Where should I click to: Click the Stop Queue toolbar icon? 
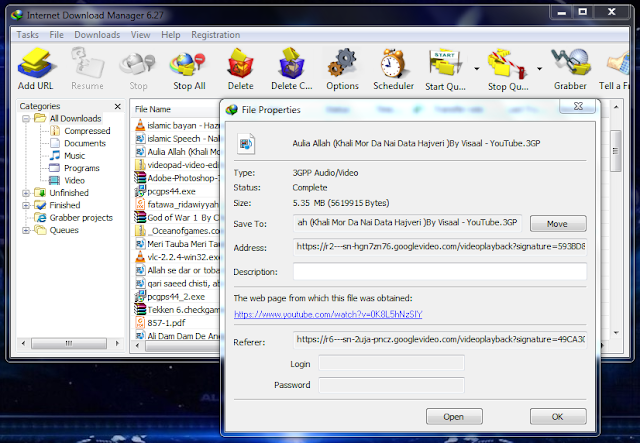pos(508,69)
